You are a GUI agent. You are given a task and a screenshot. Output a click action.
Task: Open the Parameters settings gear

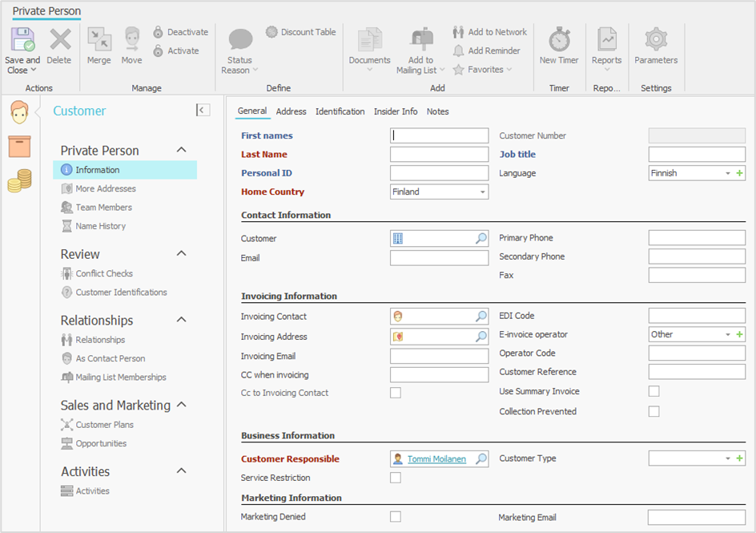click(x=656, y=40)
